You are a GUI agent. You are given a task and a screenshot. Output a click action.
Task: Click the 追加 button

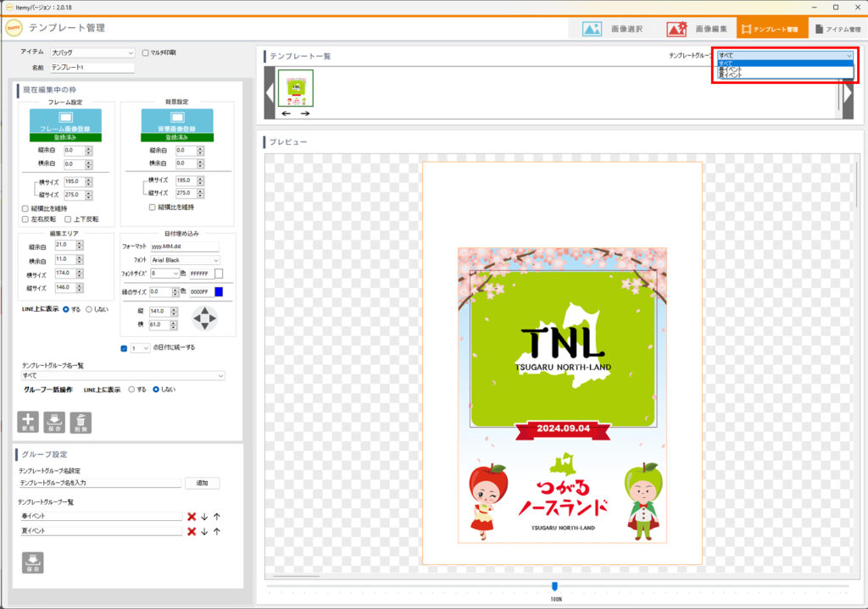pyautogui.click(x=203, y=483)
